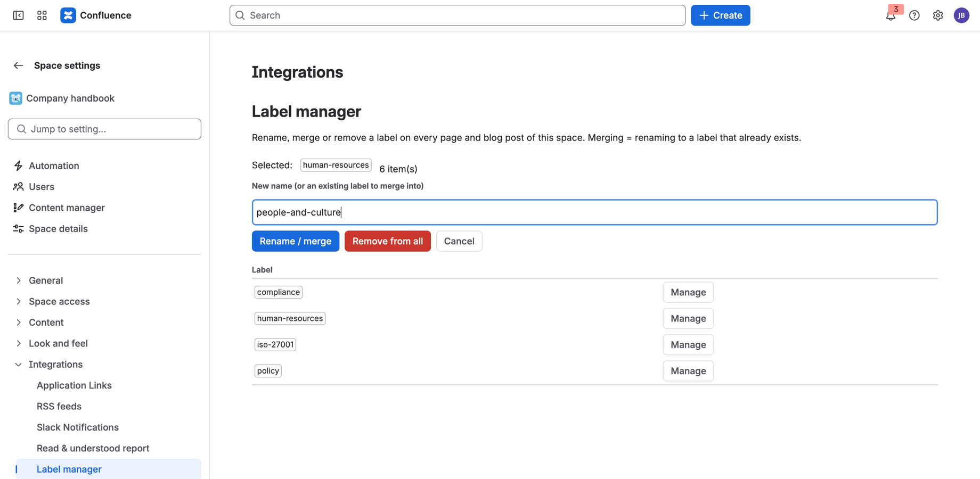The height and width of the screenshot is (479, 980).
Task: Expand the Look and feel chevron
Action: (18, 343)
